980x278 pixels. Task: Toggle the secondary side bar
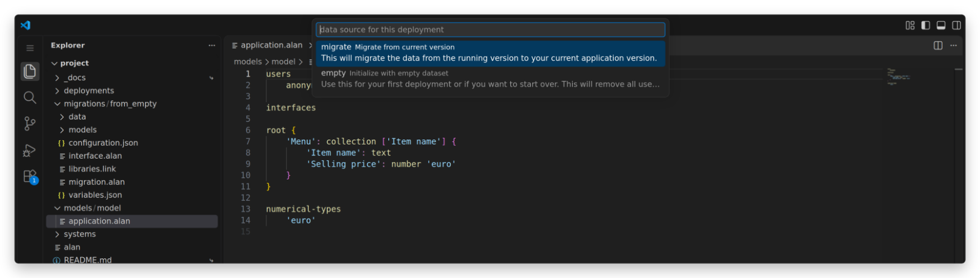(x=956, y=25)
